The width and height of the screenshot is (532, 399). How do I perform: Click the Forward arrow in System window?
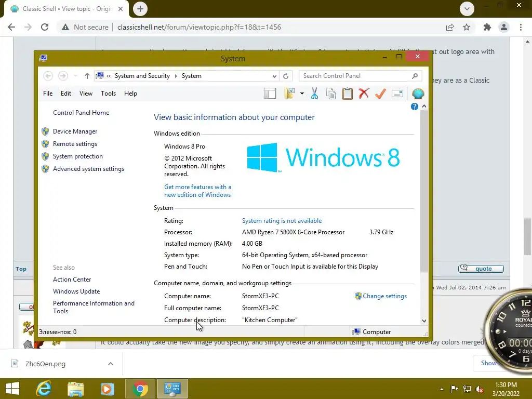[x=63, y=76]
